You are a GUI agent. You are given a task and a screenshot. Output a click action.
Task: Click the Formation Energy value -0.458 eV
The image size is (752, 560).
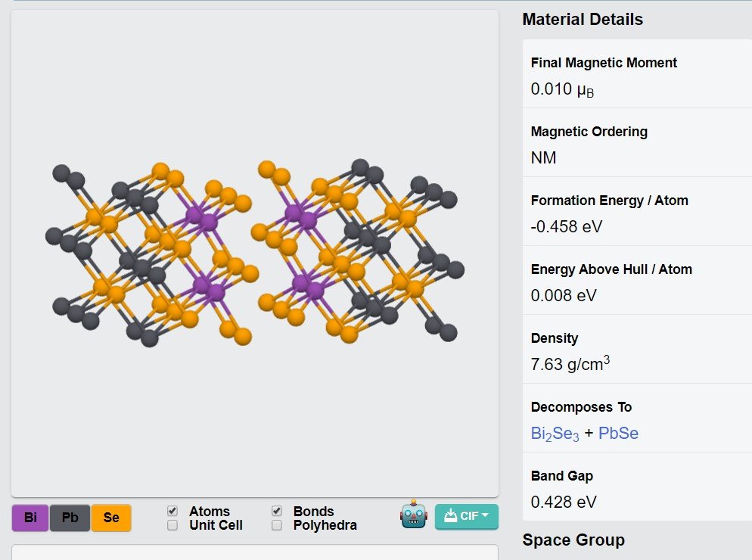coord(567,226)
